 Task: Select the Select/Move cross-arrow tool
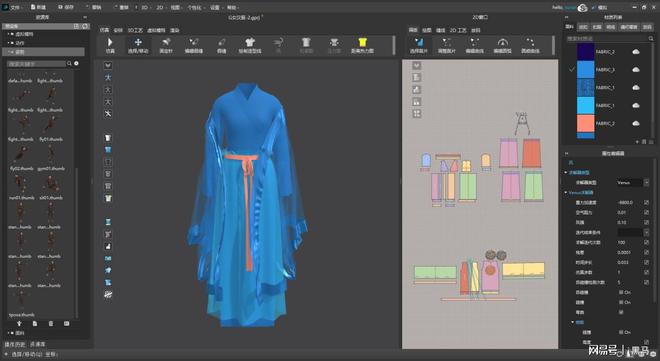tap(138, 45)
